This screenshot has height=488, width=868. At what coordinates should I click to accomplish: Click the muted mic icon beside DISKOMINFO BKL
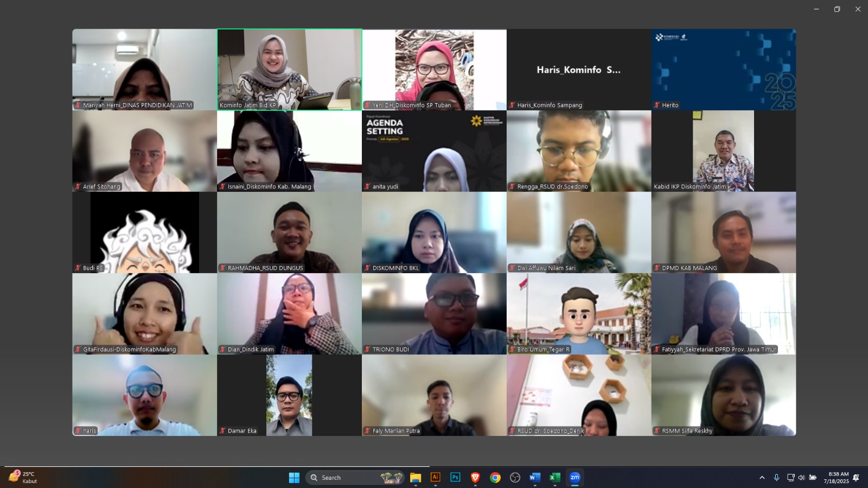click(367, 268)
